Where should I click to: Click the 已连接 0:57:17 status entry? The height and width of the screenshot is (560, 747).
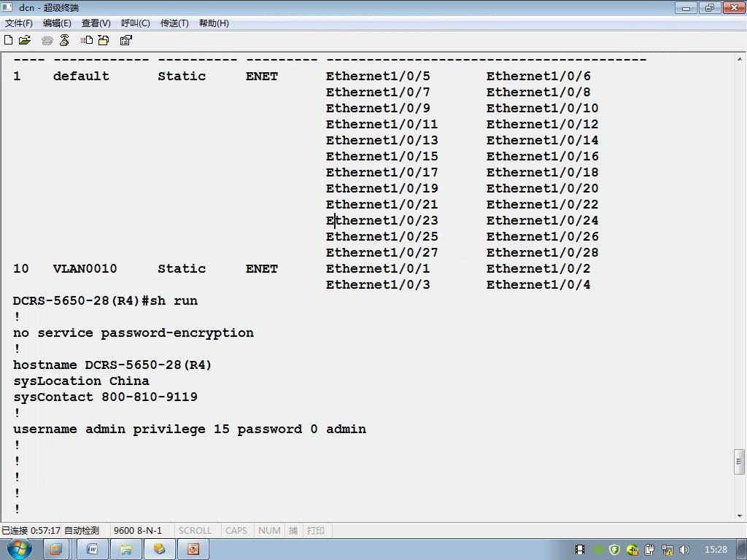tap(31, 531)
